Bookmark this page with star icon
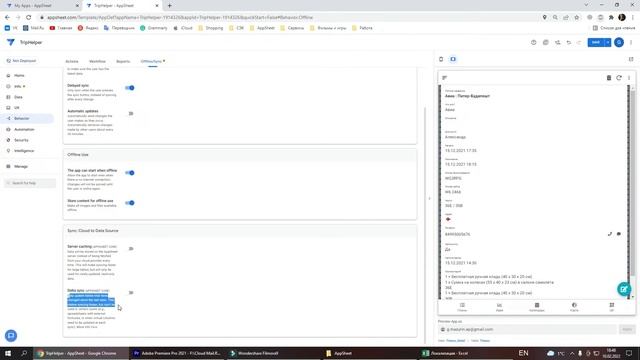The image size is (640, 360). 576,18
